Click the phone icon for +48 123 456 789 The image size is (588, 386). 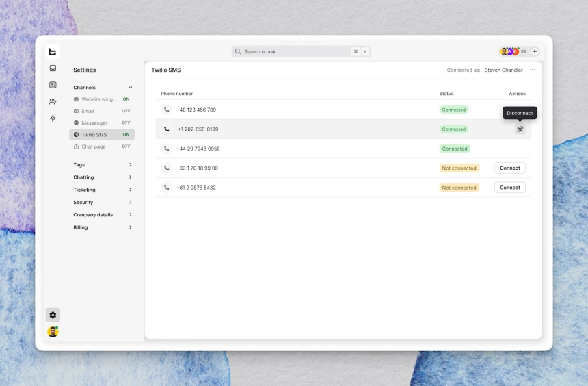(x=167, y=110)
